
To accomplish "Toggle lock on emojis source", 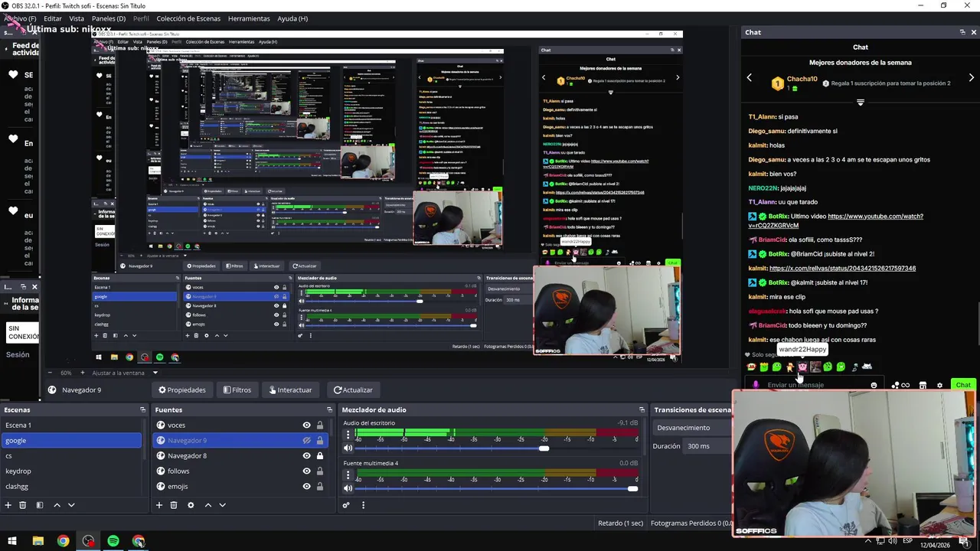I will 320,487.
